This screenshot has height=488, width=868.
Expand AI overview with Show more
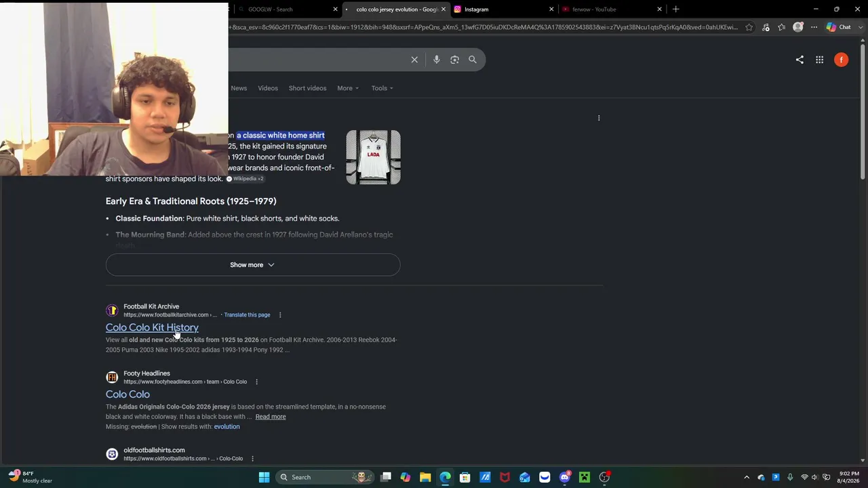point(253,265)
